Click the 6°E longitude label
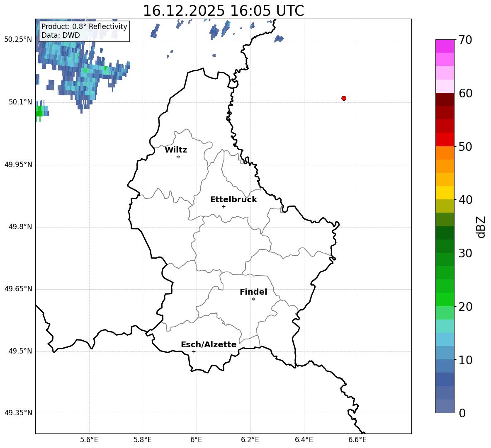Viewport: 491px width, 448px height. (196, 440)
